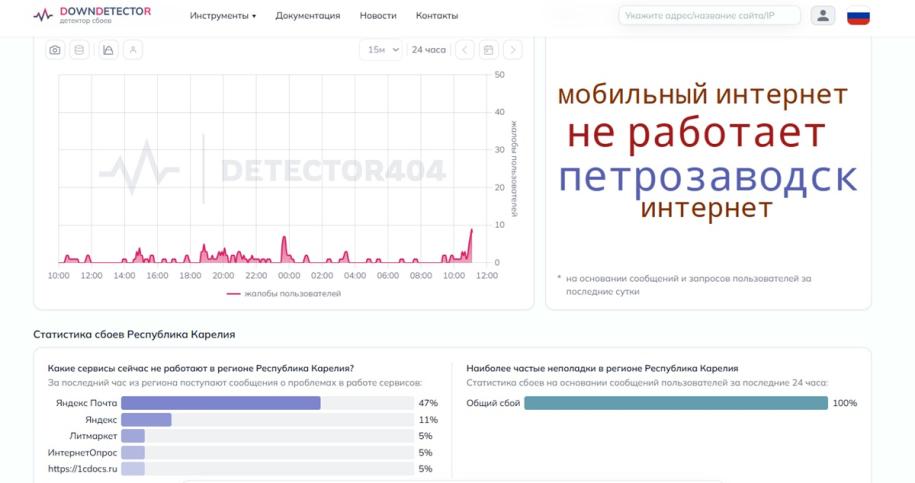Viewport: 915px width, 483px height.
Task: Focus the site address search field
Action: coord(709,16)
